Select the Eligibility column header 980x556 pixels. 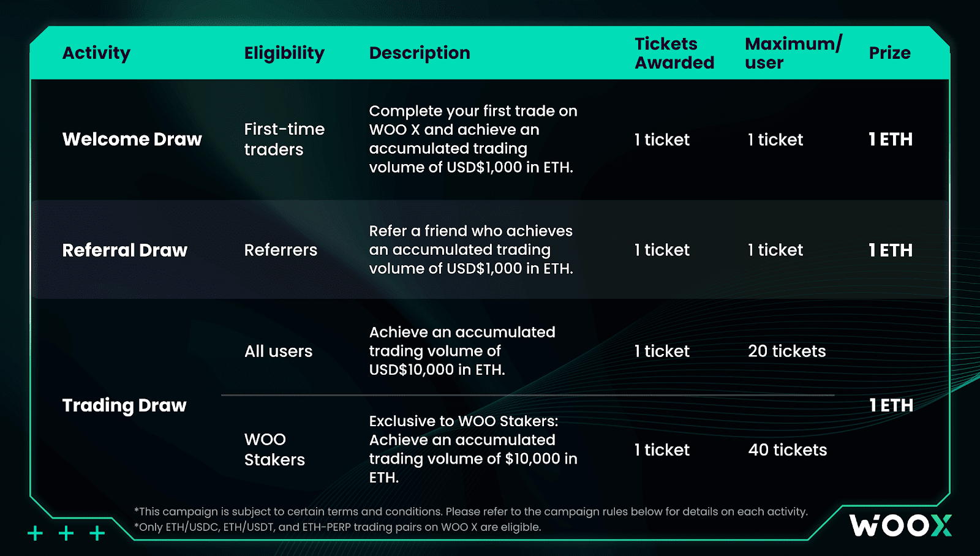point(284,53)
